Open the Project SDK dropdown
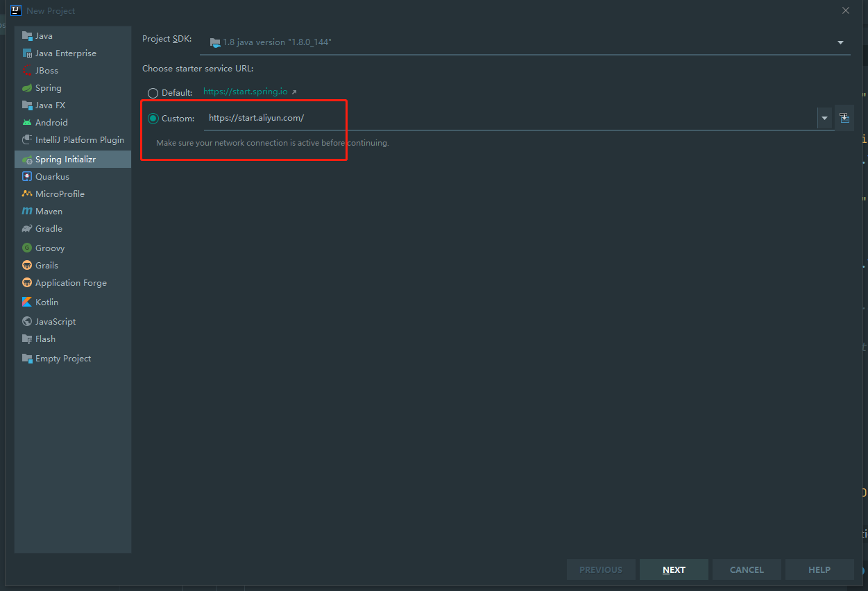This screenshot has height=591, width=868. pos(840,42)
